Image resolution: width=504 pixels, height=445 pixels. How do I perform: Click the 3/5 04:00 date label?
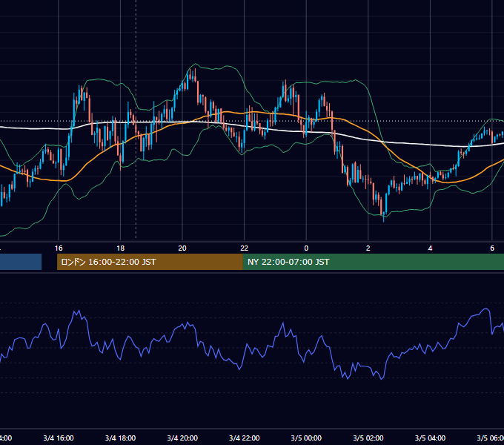(430, 438)
